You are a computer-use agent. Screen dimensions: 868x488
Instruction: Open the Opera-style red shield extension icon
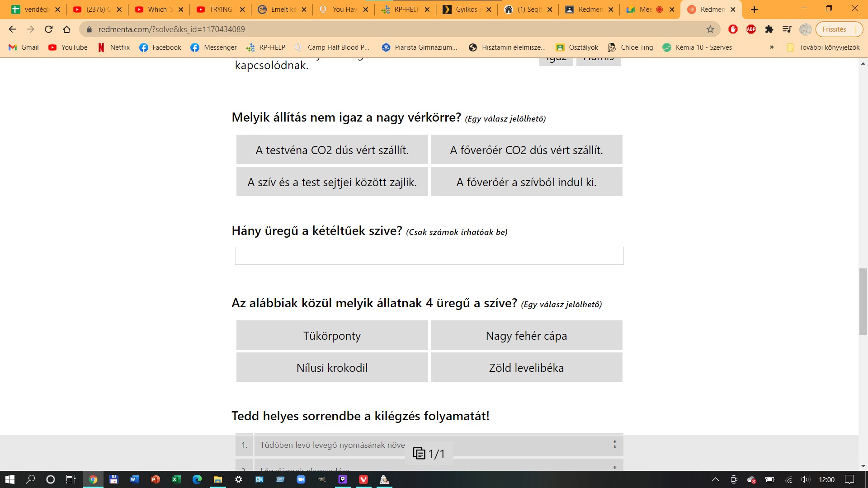tap(733, 29)
